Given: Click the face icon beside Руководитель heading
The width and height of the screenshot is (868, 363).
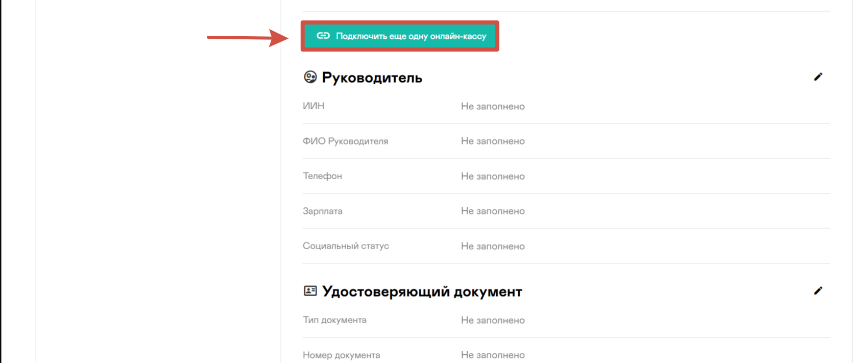Looking at the screenshot, I should 310,77.
